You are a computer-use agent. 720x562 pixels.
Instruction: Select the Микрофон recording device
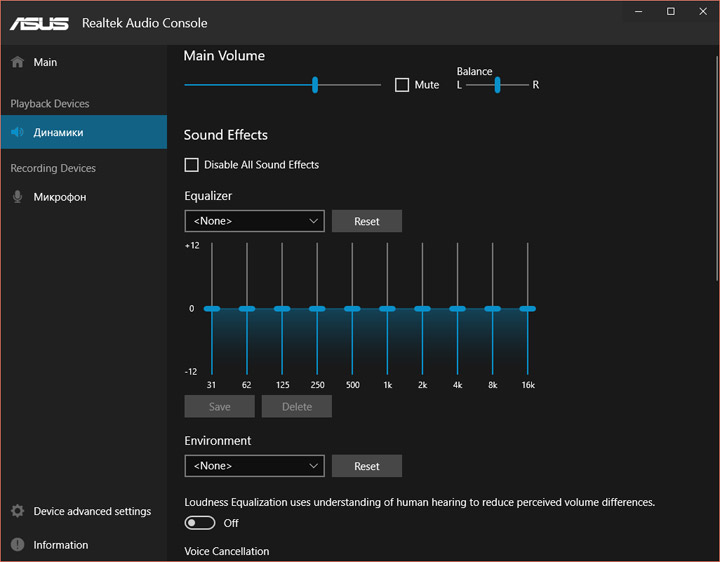click(x=60, y=197)
